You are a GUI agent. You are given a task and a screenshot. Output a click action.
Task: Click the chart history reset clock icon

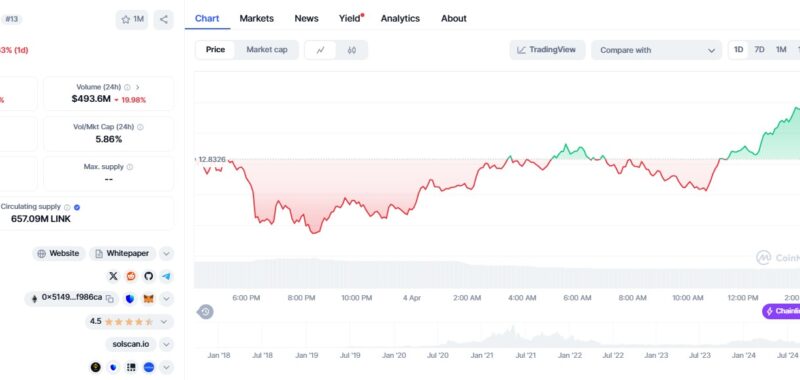(205, 312)
